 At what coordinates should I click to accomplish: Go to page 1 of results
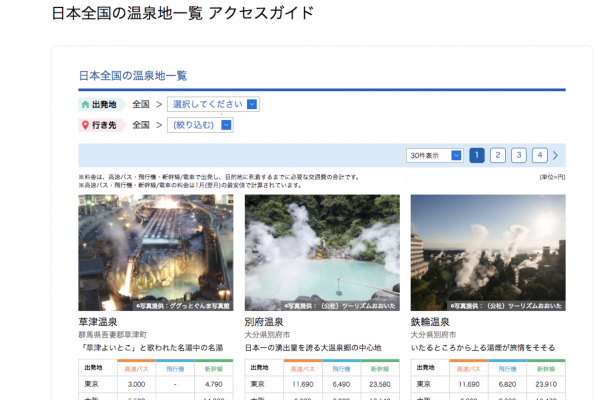[477, 155]
